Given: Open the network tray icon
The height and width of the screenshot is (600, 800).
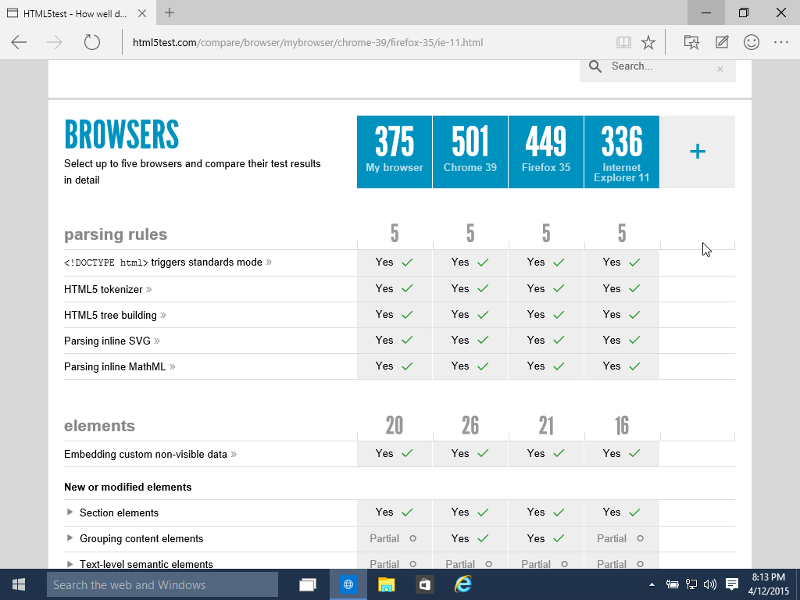Looking at the screenshot, I should tap(691, 585).
